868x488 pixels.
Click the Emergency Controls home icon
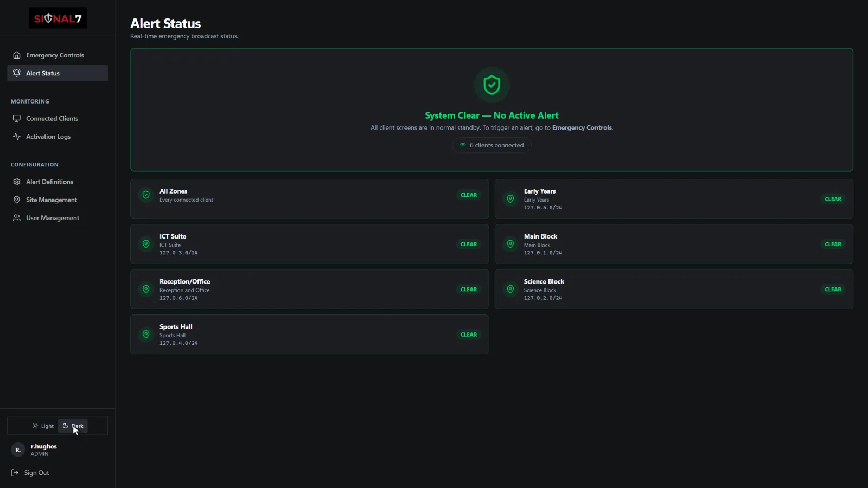point(17,55)
